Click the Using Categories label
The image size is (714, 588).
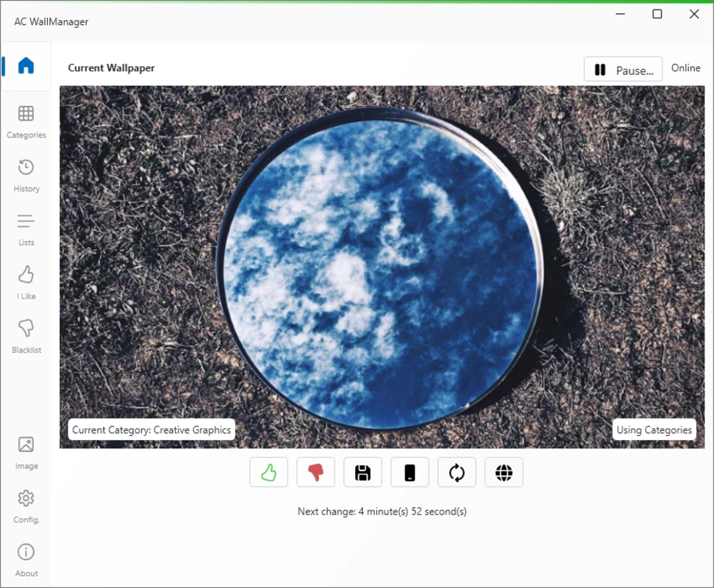pos(654,430)
